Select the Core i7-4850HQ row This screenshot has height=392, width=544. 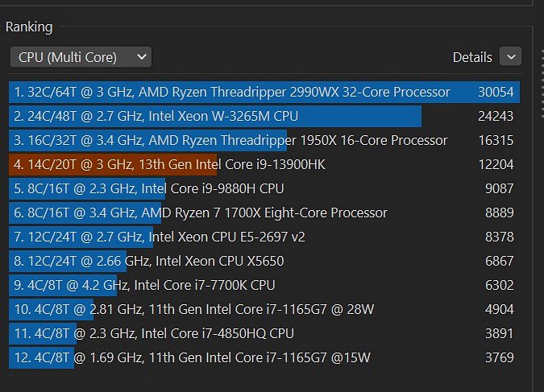click(x=264, y=333)
